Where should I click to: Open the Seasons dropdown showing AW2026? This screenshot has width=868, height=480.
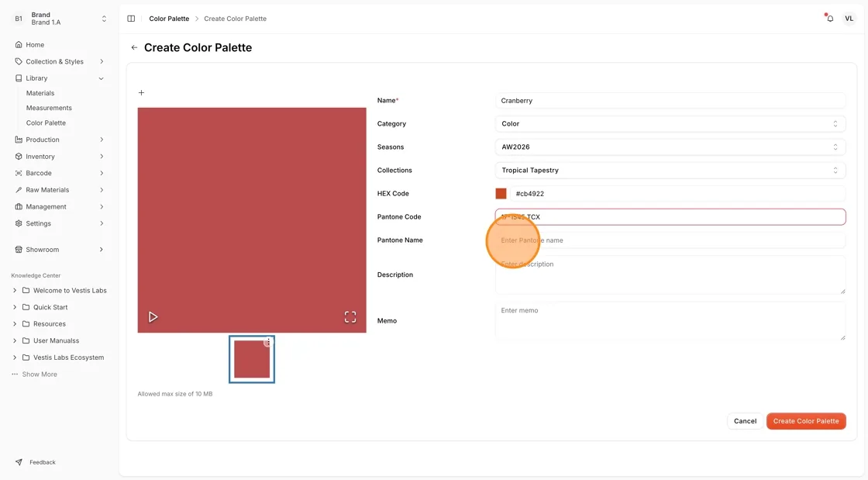(x=670, y=147)
